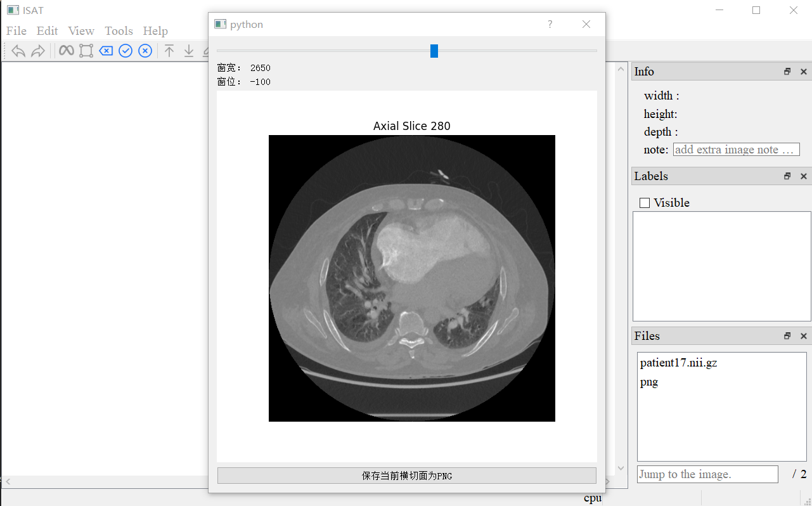Click the backspace/delete vertex icon
Screen dimensions: 812x506
(x=106, y=51)
